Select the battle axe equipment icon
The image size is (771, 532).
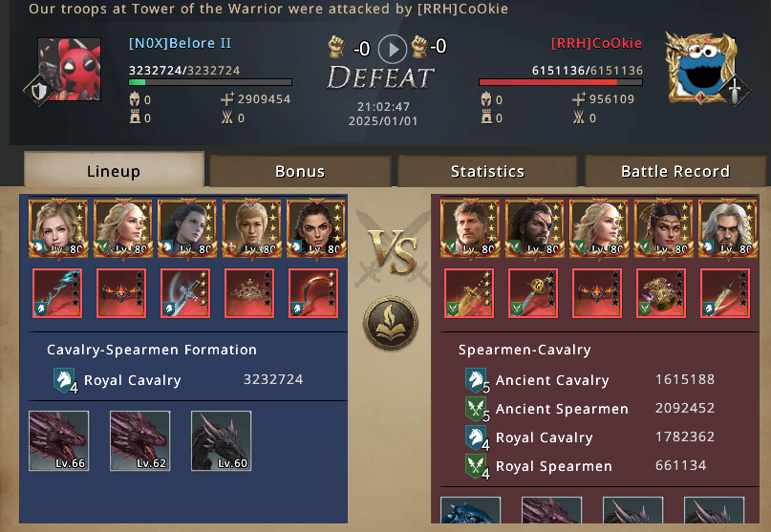click(185, 293)
